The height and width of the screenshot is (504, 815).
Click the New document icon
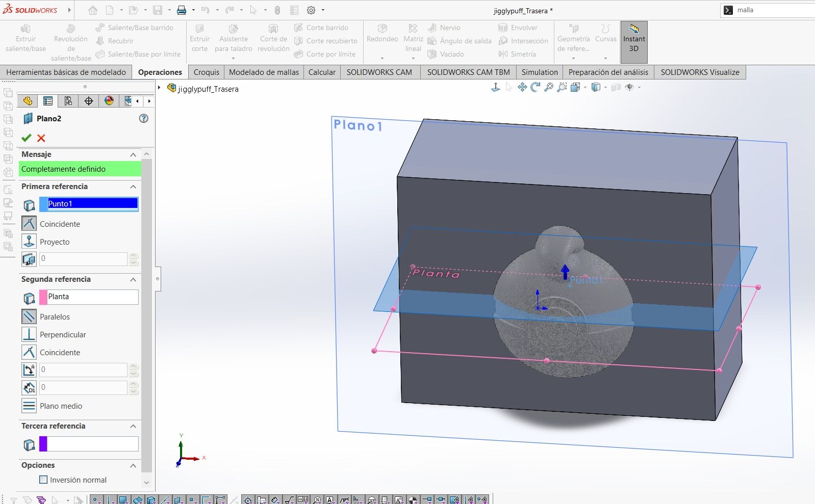110,10
